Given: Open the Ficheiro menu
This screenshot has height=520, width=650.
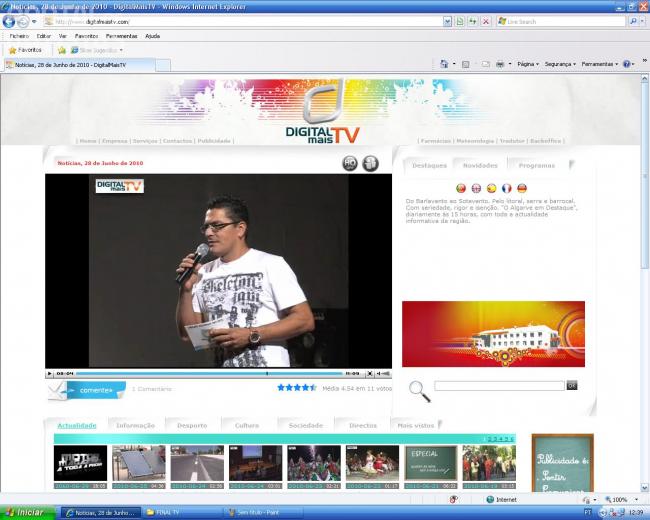Looking at the screenshot, I should (x=19, y=36).
